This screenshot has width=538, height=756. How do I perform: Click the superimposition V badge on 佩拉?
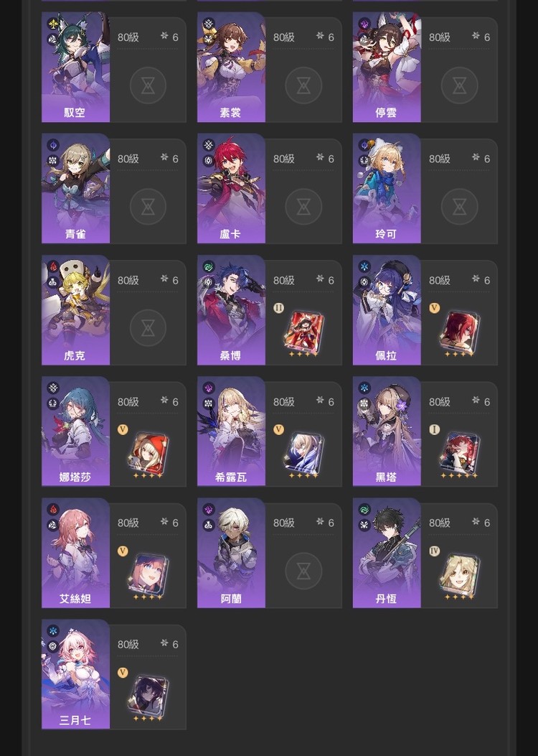435,307
